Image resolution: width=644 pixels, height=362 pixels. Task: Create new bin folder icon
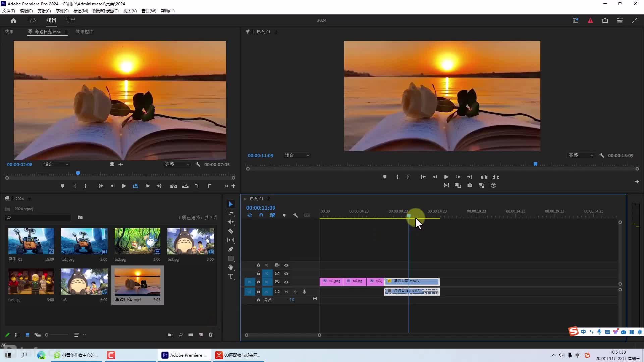click(191, 335)
